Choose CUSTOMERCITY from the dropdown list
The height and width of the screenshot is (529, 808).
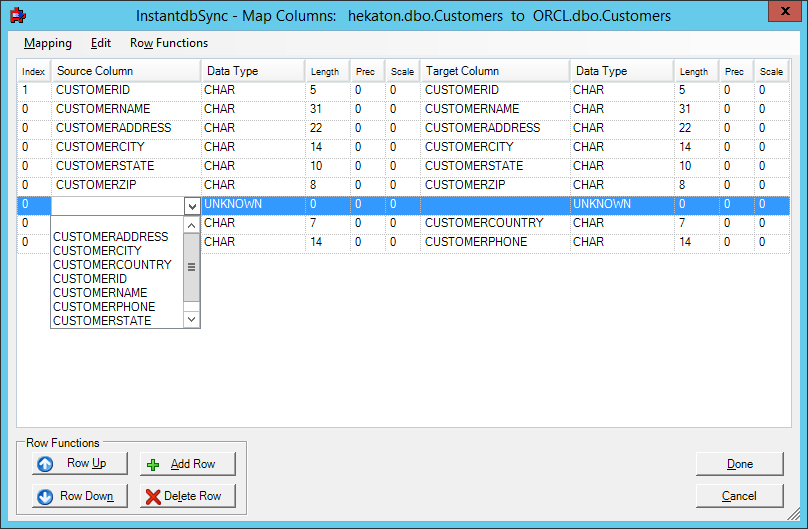pyautogui.click(x=97, y=250)
